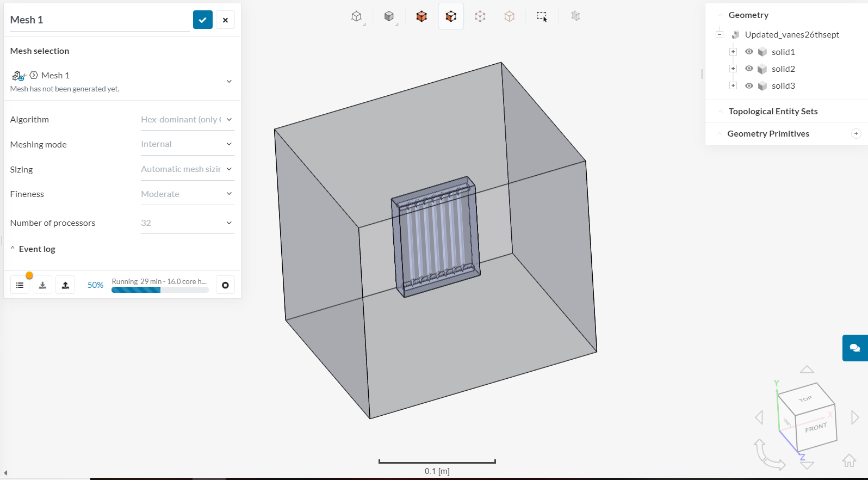This screenshot has width=868, height=480.
Task: Open the meshing log list icon
Action: 20,285
